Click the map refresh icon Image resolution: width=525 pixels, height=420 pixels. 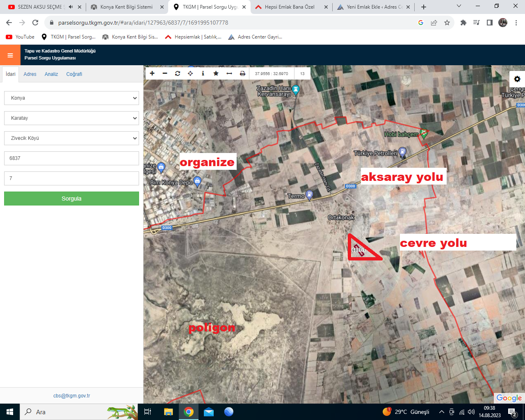click(178, 73)
